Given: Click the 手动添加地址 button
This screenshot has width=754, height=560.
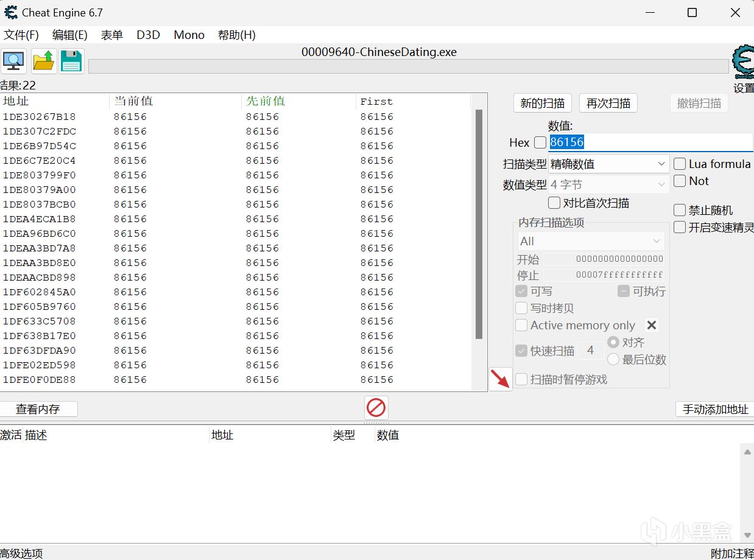Looking at the screenshot, I should pyautogui.click(x=715, y=409).
